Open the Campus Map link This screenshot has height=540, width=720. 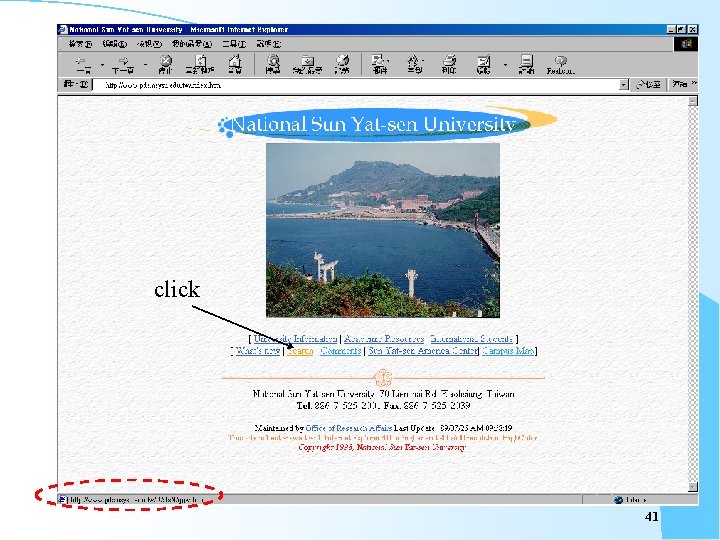point(508,351)
